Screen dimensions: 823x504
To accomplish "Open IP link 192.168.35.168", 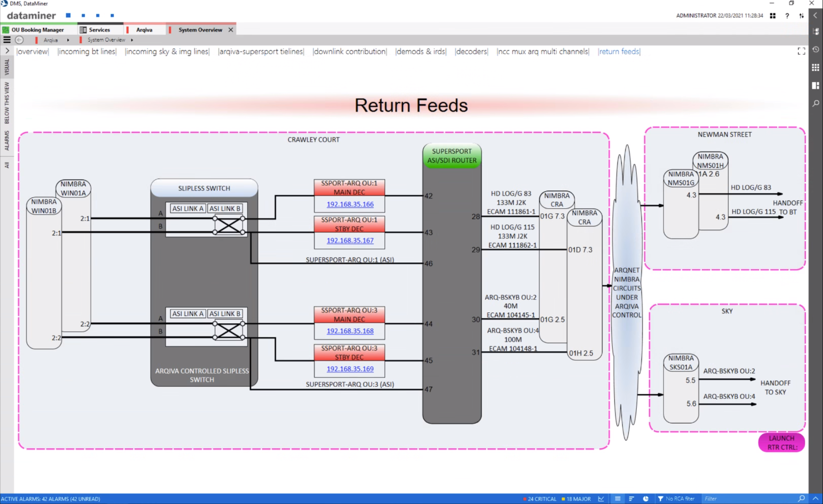I will [350, 331].
